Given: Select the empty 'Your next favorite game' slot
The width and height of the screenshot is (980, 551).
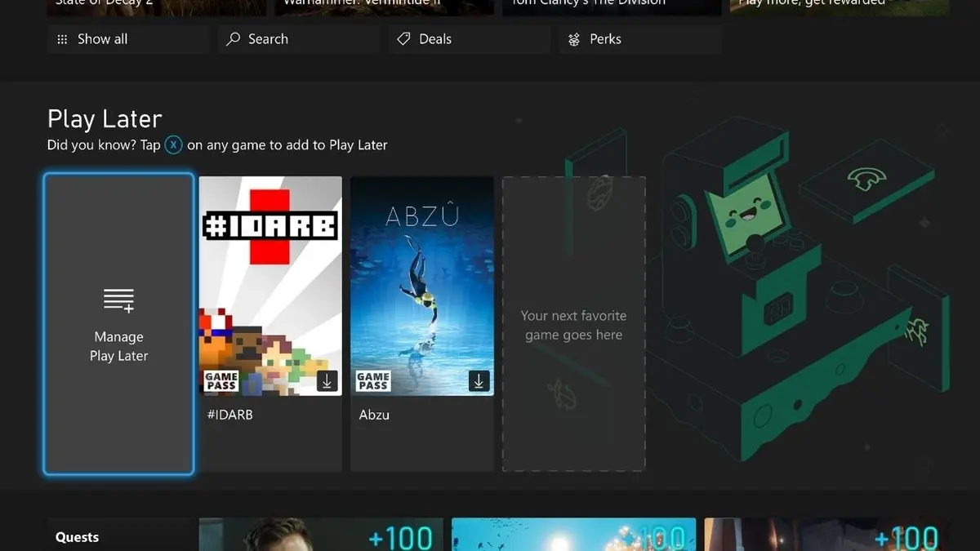Looking at the screenshot, I should pos(573,324).
